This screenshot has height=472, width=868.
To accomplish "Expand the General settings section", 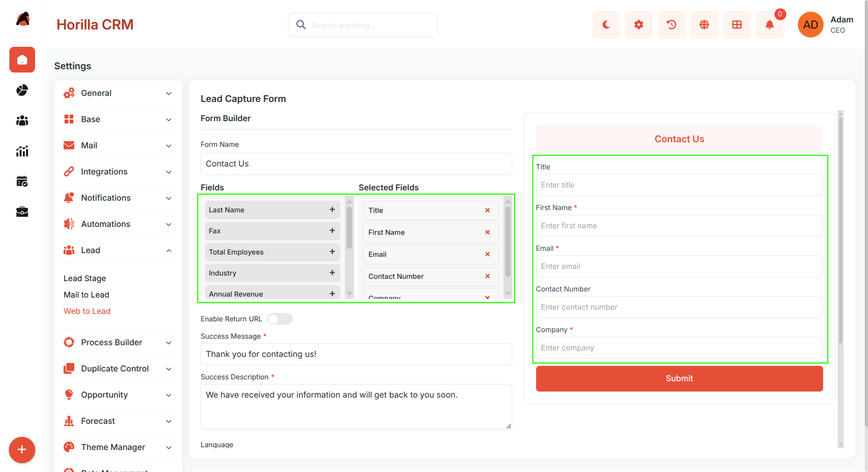I will pos(118,93).
